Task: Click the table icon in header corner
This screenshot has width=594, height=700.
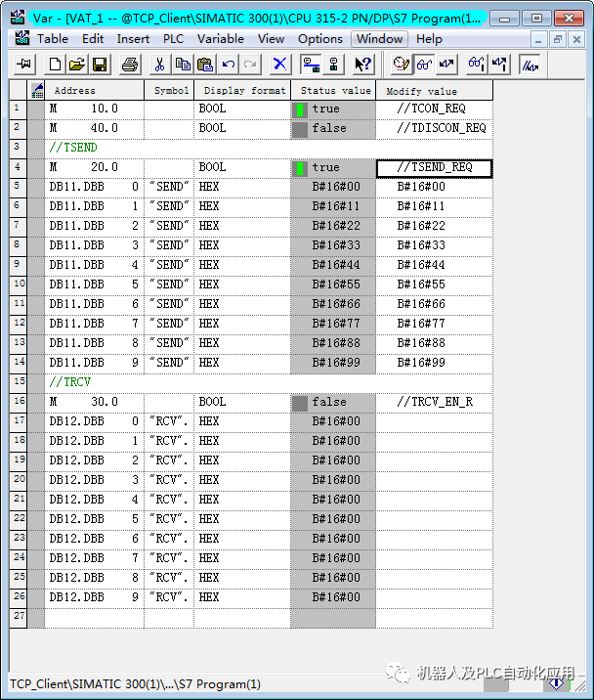Action: (x=36, y=91)
